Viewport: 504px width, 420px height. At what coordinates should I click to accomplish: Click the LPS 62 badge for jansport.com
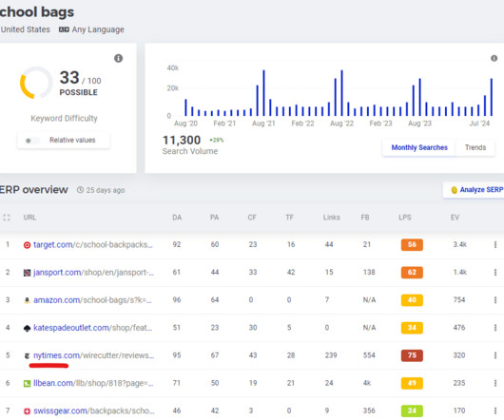(x=412, y=273)
